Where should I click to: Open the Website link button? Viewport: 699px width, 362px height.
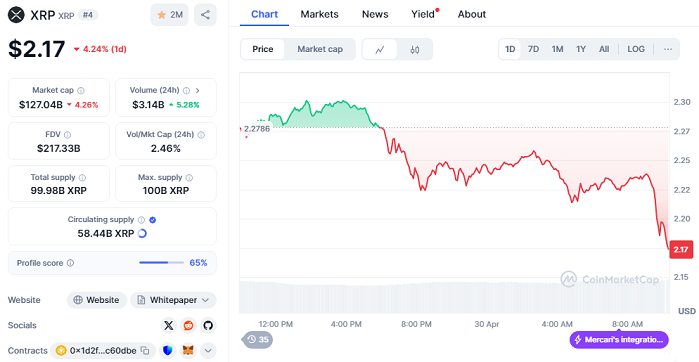97,300
